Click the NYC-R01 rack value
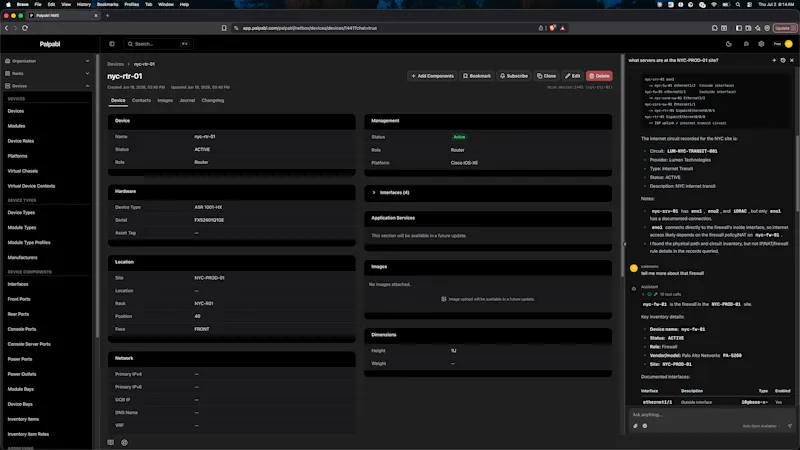This screenshot has height=450, width=800. (x=204, y=304)
